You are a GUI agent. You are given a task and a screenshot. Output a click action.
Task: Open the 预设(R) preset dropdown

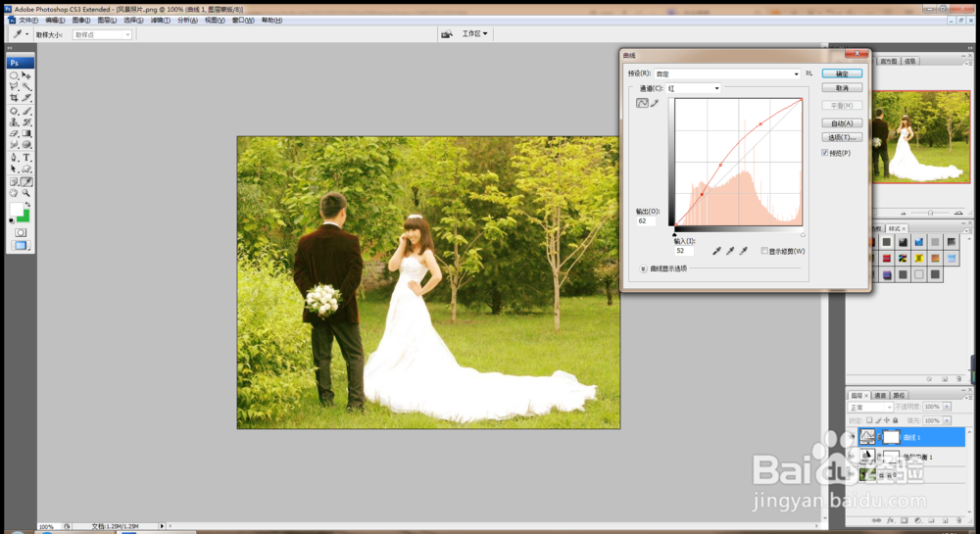[727, 73]
